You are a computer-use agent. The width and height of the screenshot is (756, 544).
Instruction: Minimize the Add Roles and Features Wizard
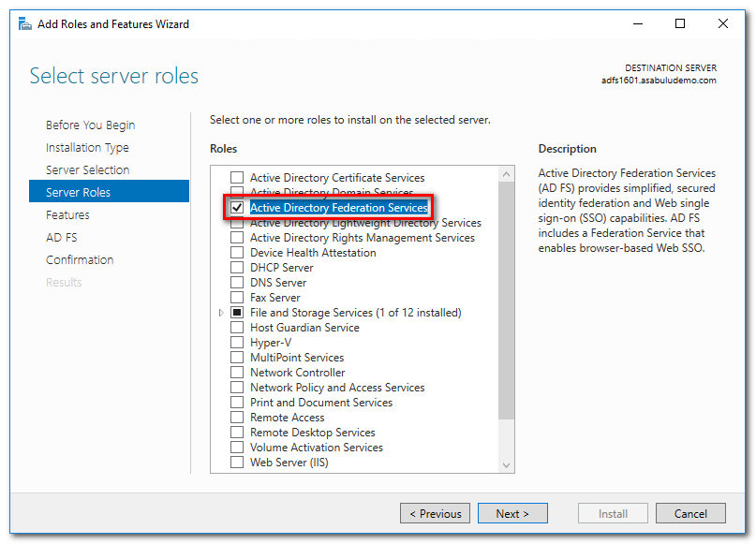[638, 23]
